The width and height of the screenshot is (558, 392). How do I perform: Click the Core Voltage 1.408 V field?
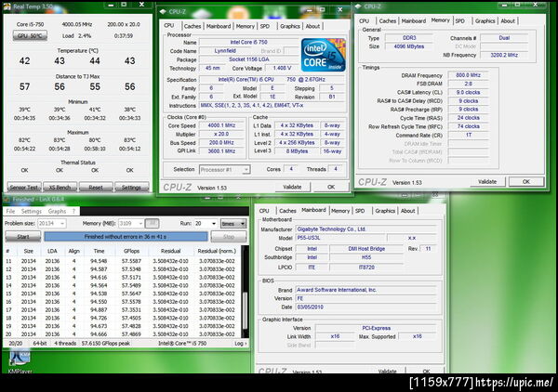tap(282, 68)
